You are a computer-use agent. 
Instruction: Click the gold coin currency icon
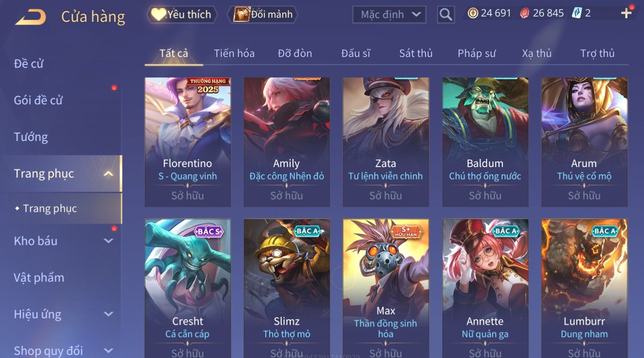(473, 13)
